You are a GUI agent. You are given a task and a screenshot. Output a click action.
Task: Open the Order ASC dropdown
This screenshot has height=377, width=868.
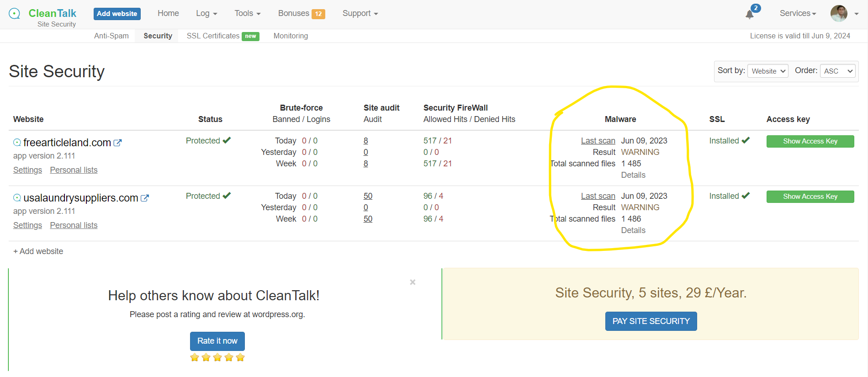[838, 71]
